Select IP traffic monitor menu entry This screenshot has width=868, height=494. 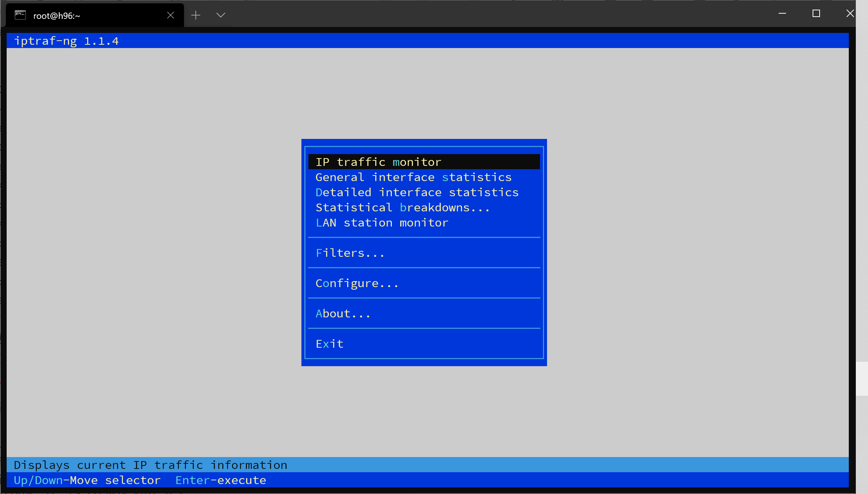click(x=378, y=162)
